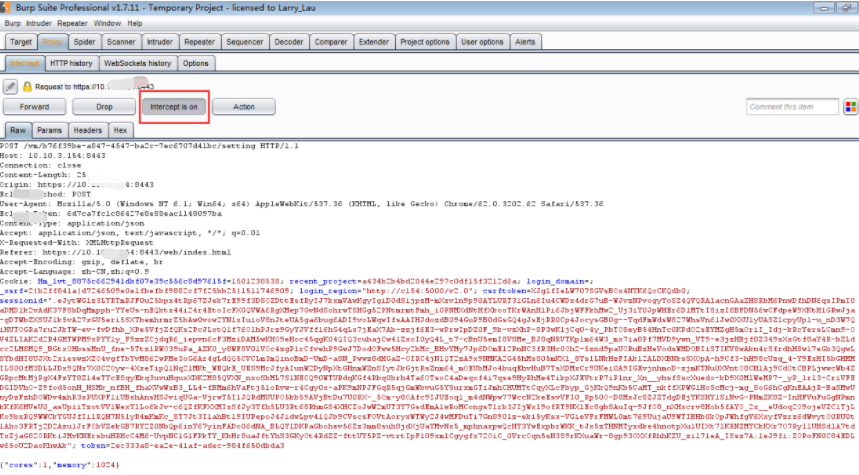
Task: Switch to the Extender tab
Action: (374, 42)
